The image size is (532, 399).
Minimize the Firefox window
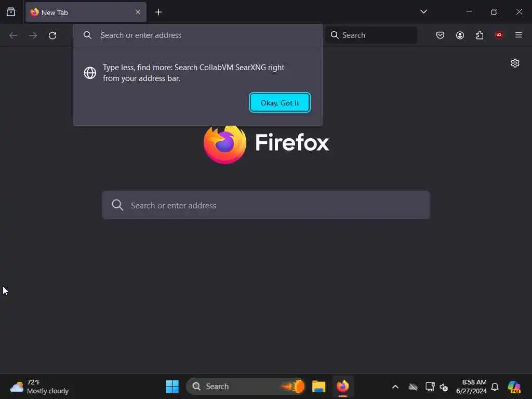point(469,12)
